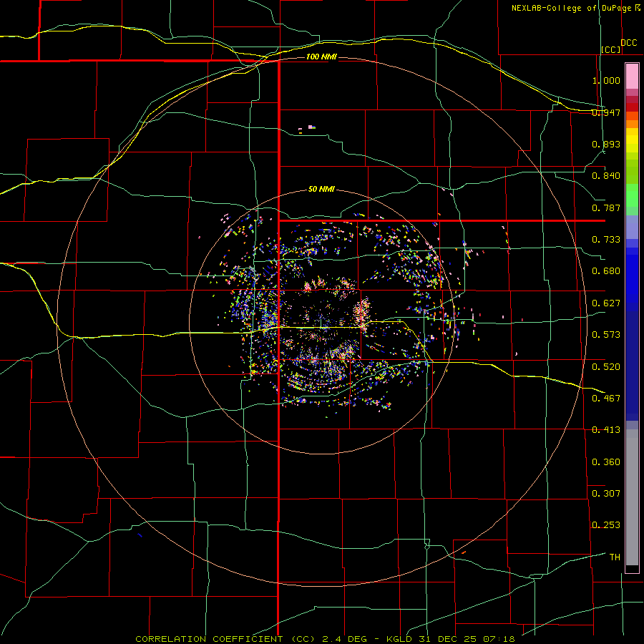The width and height of the screenshot is (644, 644).
Task: Select the 1.000 value on the color scale
Action: pyautogui.click(x=606, y=80)
